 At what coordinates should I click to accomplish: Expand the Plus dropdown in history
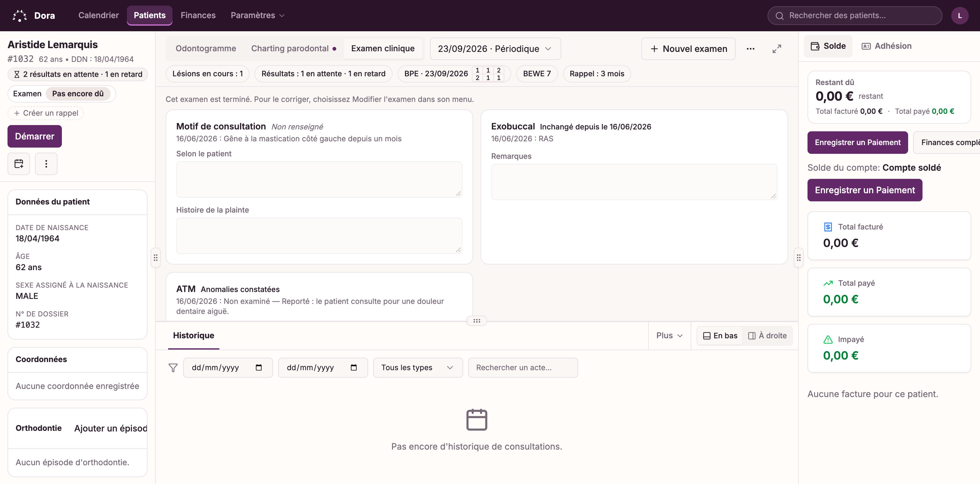(x=669, y=335)
